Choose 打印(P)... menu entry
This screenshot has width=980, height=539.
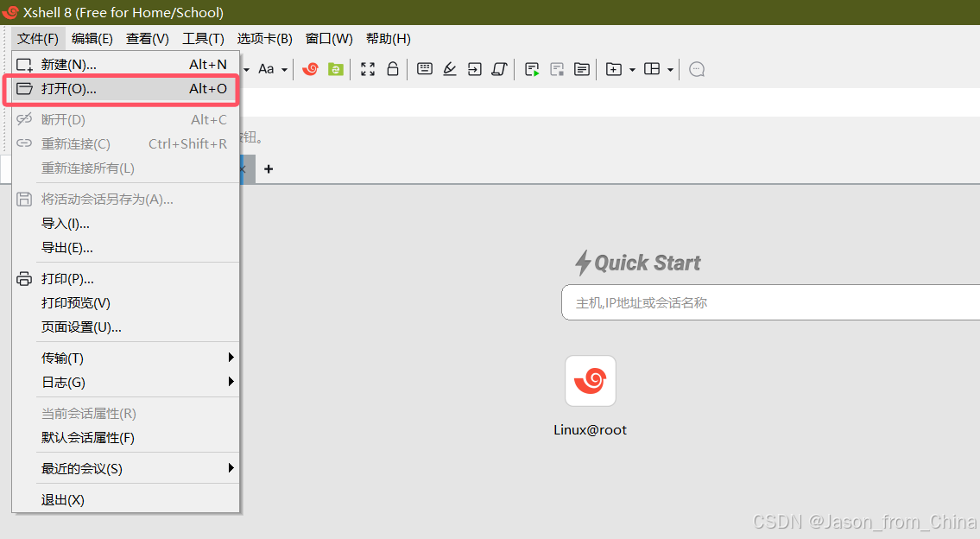click(125, 278)
